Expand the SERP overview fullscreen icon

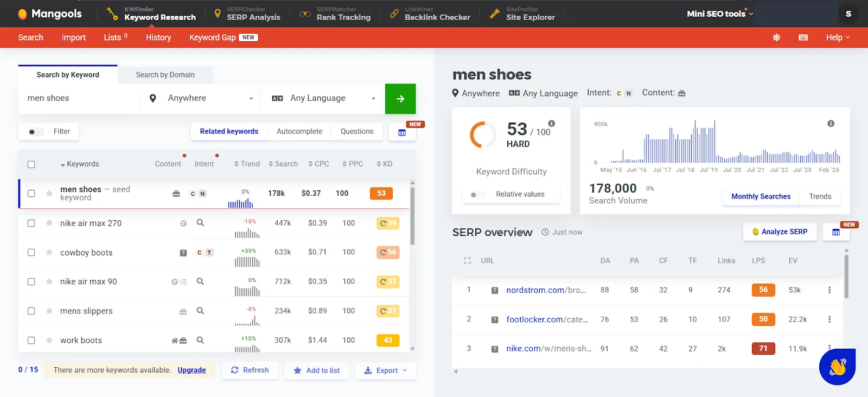(468, 261)
